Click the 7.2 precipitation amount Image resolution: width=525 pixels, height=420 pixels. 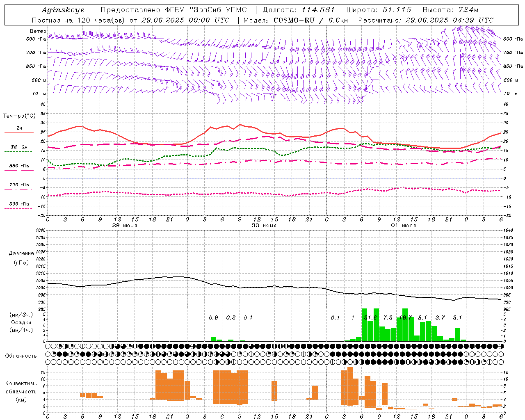point(388,317)
